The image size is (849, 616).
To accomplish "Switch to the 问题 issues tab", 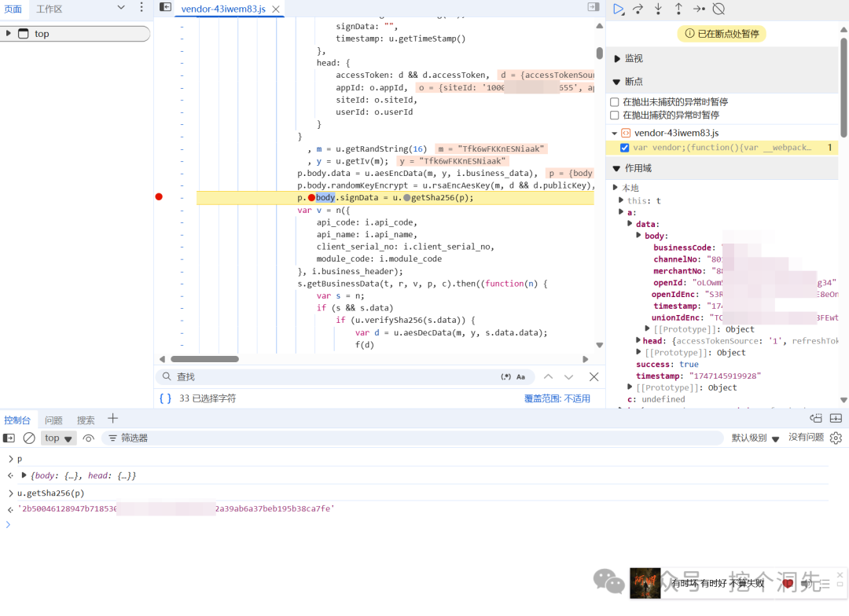I will 53,420.
